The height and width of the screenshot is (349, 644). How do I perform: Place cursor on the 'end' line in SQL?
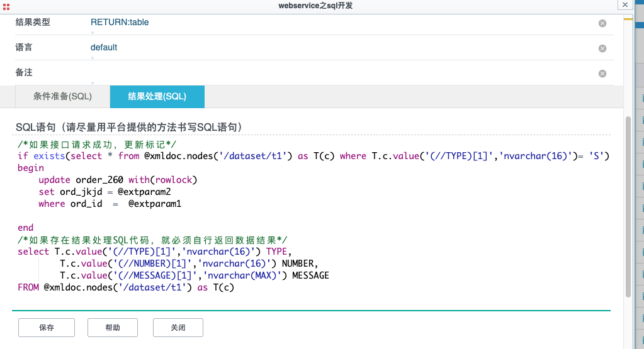26,228
